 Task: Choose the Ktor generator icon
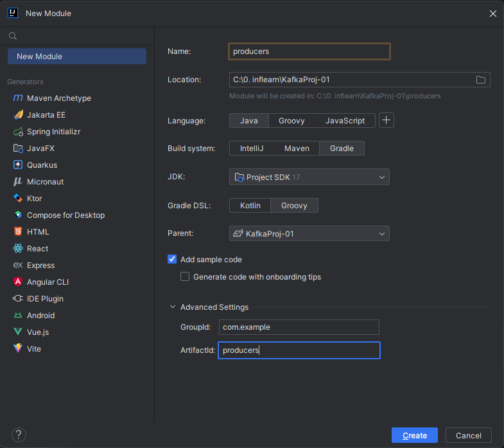point(18,198)
